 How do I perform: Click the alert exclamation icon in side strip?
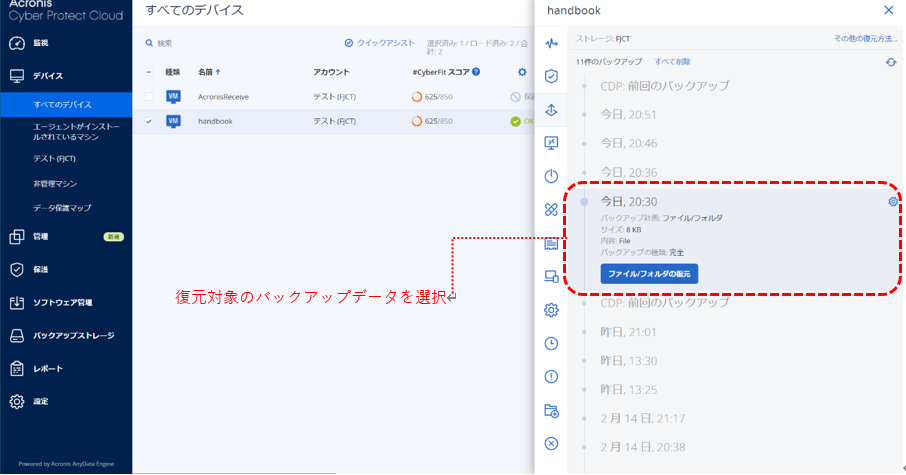[551, 377]
